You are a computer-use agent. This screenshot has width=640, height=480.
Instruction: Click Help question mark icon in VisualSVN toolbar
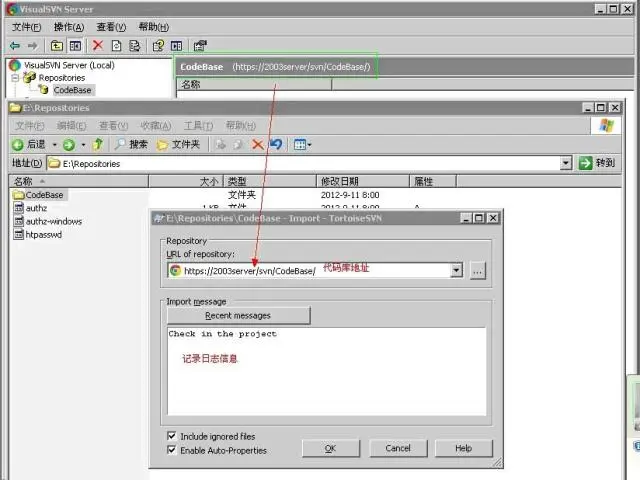click(158, 46)
